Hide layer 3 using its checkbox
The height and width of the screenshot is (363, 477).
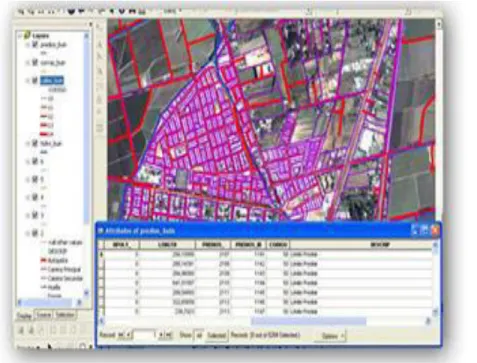[35, 215]
